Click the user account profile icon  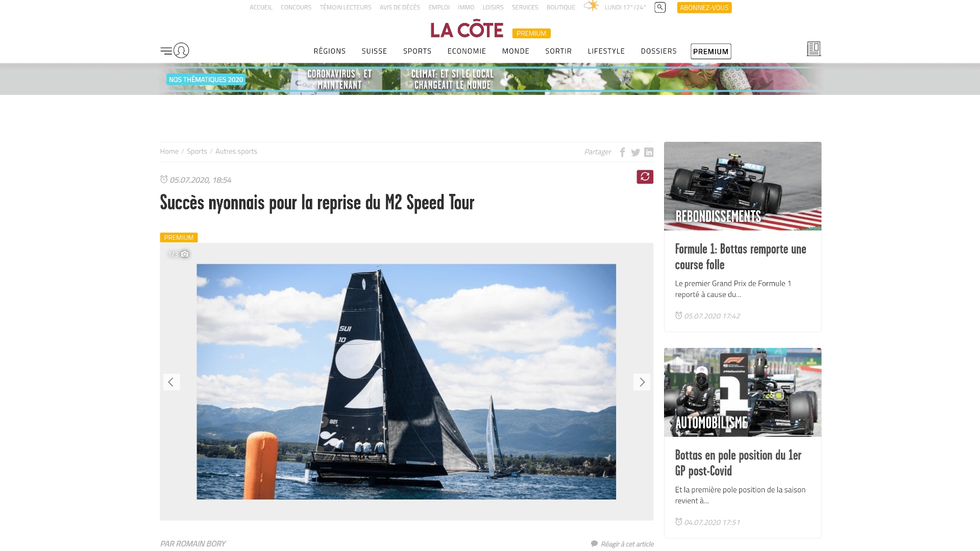point(181,50)
